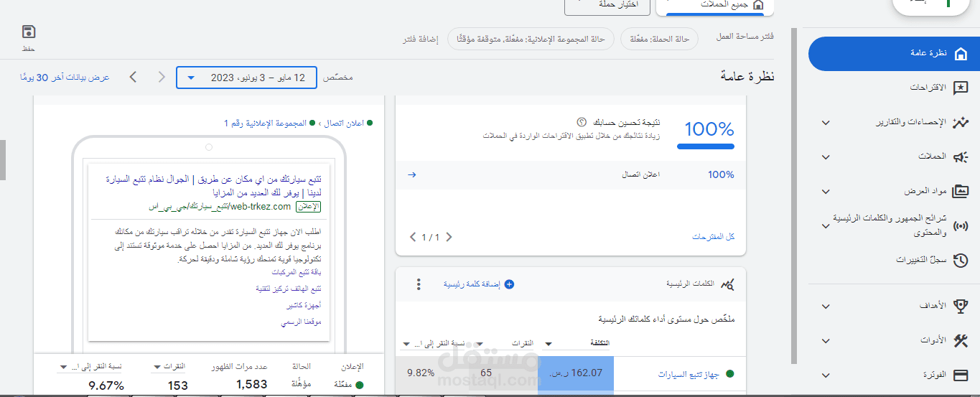Click filter chip حالة المجموعة الإعلانية

click(531, 39)
